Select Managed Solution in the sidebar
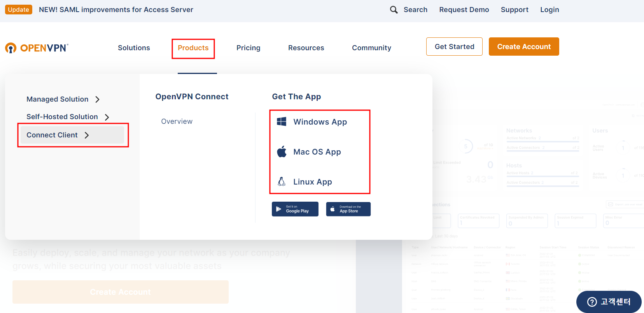Screen dimensions: 644x313 58,99
